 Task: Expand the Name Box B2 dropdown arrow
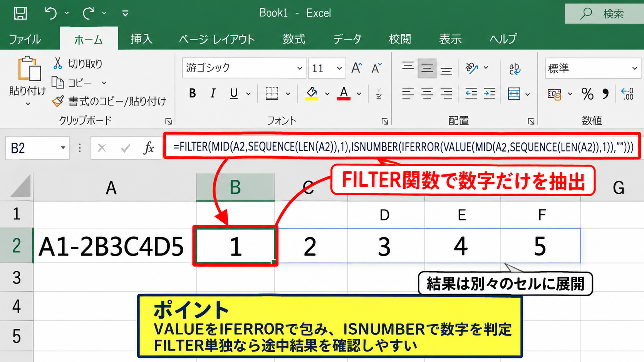(x=63, y=148)
